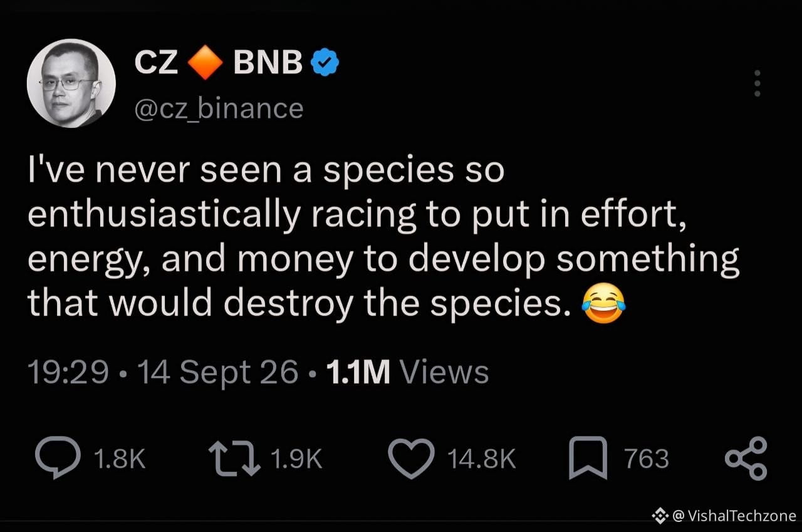Open CZ's profile picture
This screenshot has height=532, width=802.
(71, 83)
